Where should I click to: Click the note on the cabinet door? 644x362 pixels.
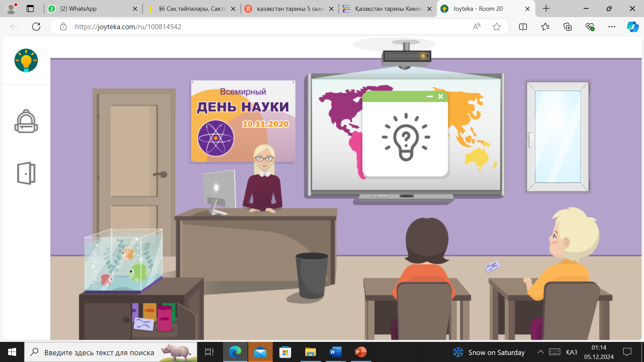pos(144,324)
